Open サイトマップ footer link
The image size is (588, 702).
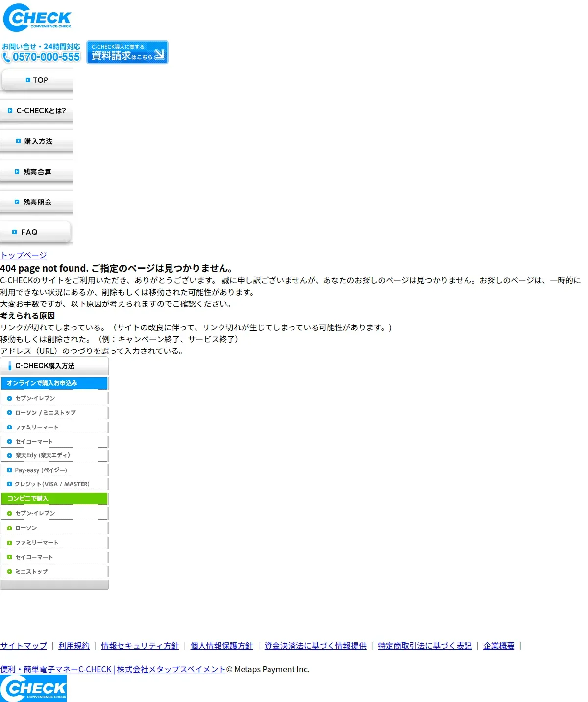click(x=24, y=646)
